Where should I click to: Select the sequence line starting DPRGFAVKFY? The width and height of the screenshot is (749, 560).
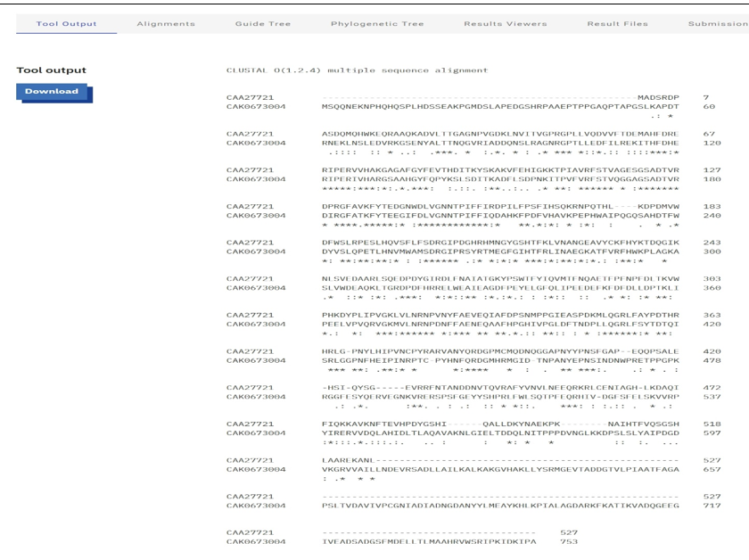point(500,206)
